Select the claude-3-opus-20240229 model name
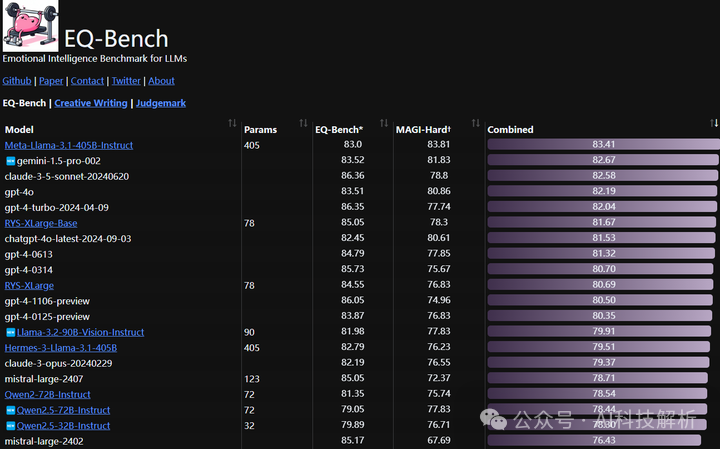The image size is (720, 449). [58, 364]
